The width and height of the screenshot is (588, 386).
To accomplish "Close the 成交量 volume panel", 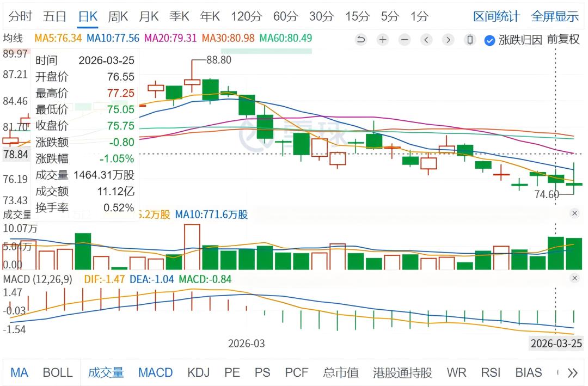I will (x=574, y=213).
